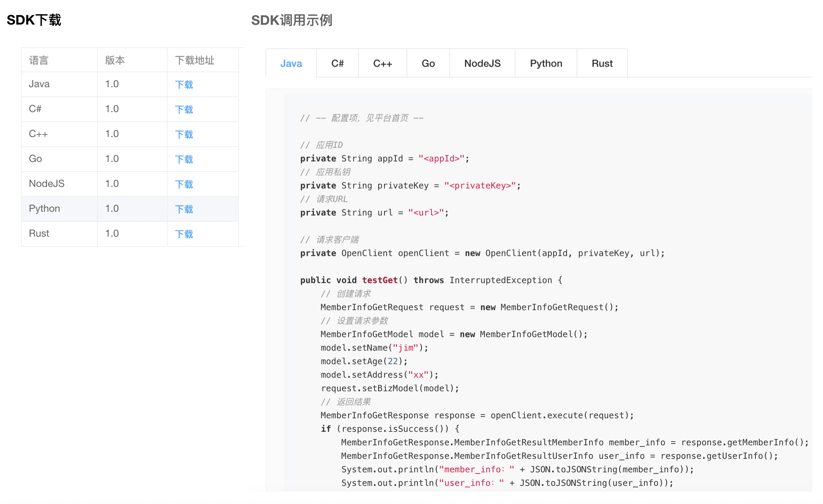Image resolution: width=823 pixels, height=504 pixels.
Task: Open the Python example tab
Action: 546,63
